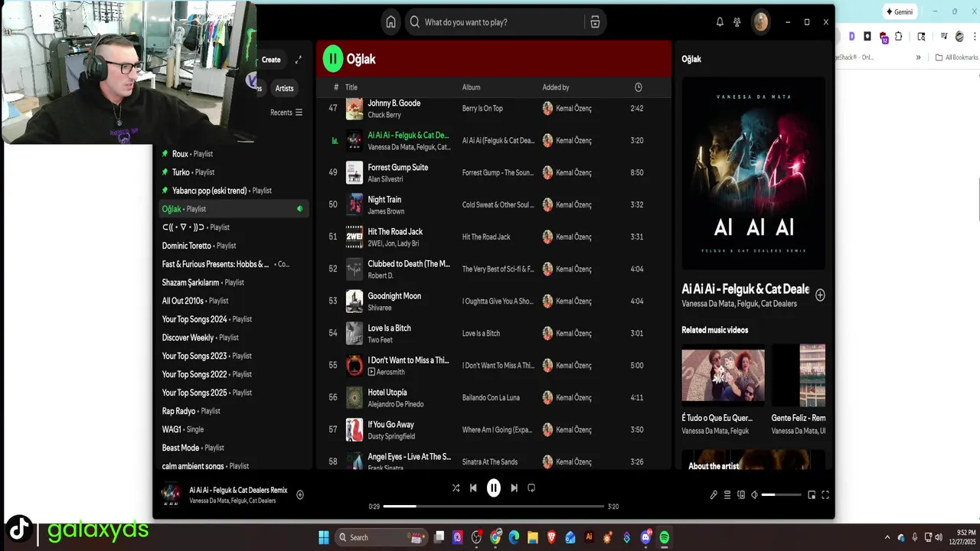Image resolution: width=980 pixels, height=551 pixels.
Task: Pause the Oğlak playlist with green button
Action: point(332,59)
